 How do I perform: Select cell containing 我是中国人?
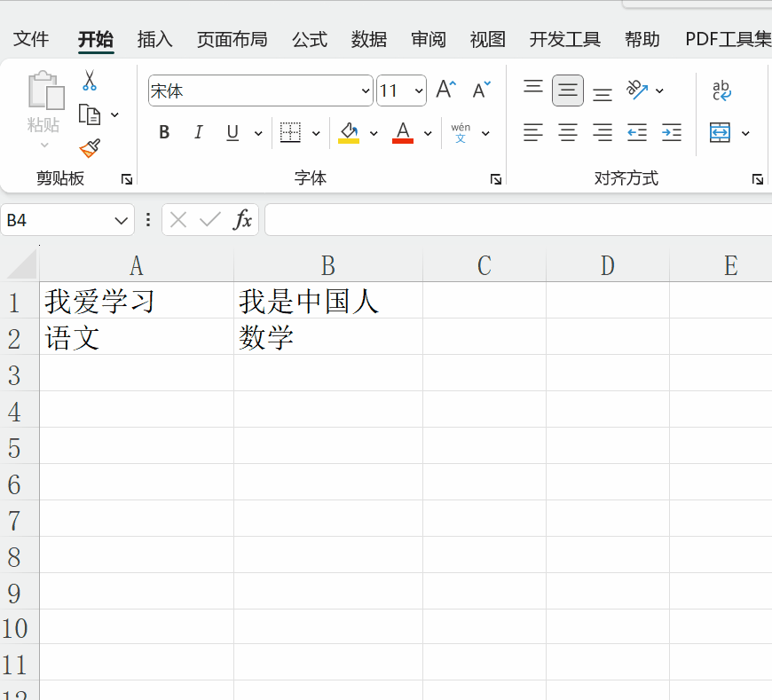[328, 301]
